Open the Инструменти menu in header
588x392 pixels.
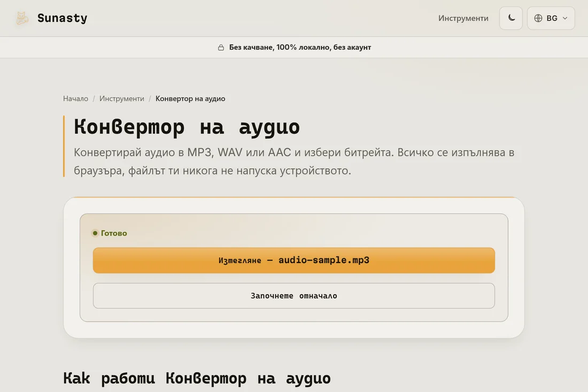click(463, 18)
